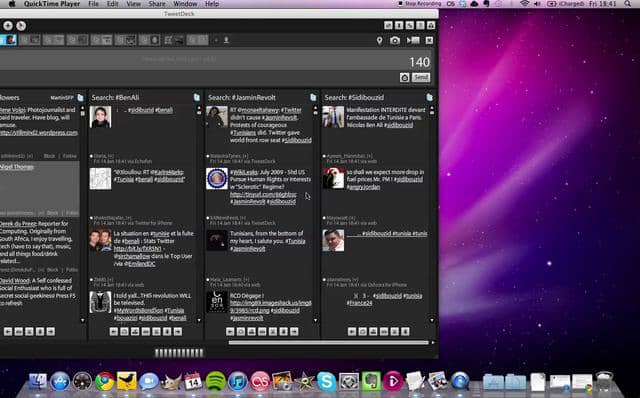Click the camera icon to attach a photo
The image size is (640, 398).
point(395,40)
